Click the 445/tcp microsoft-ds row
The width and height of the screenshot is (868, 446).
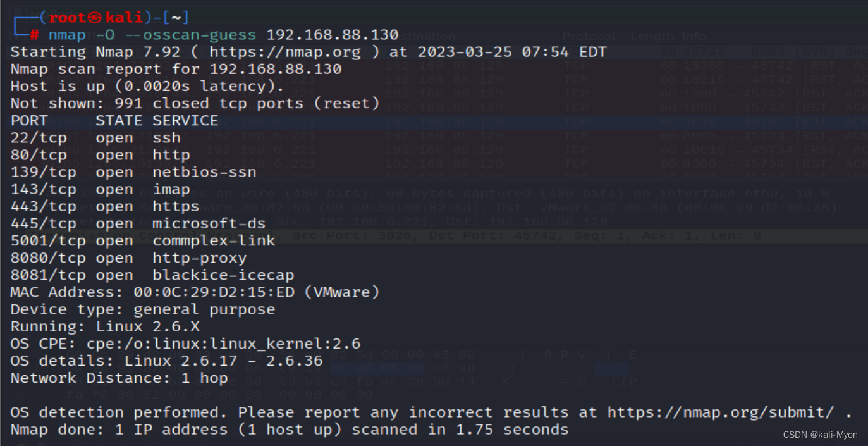coord(138,223)
